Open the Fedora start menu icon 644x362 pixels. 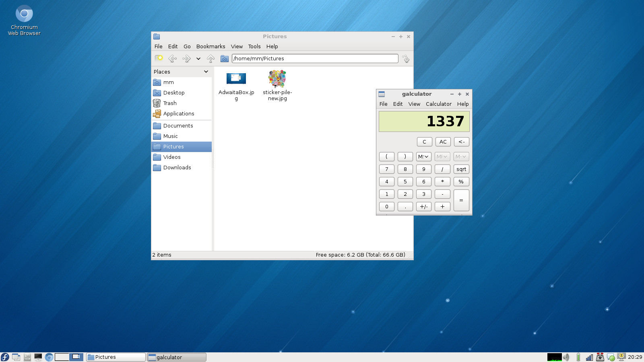(x=5, y=357)
